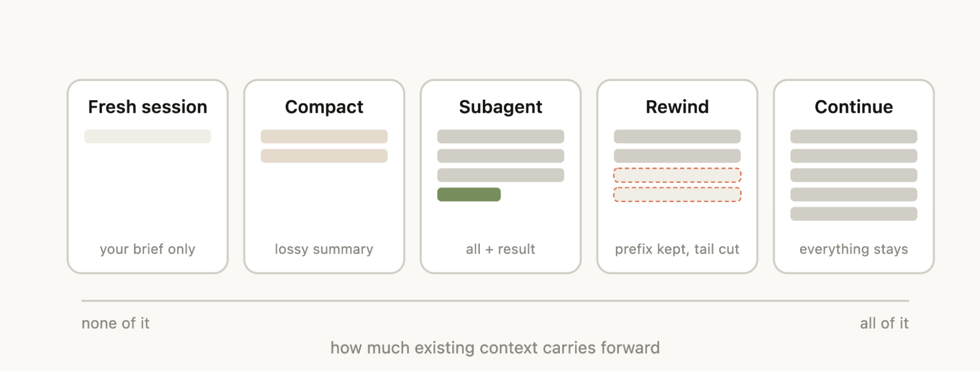Click the Rewind card heading
980x372 pixels.
pos(677,107)
